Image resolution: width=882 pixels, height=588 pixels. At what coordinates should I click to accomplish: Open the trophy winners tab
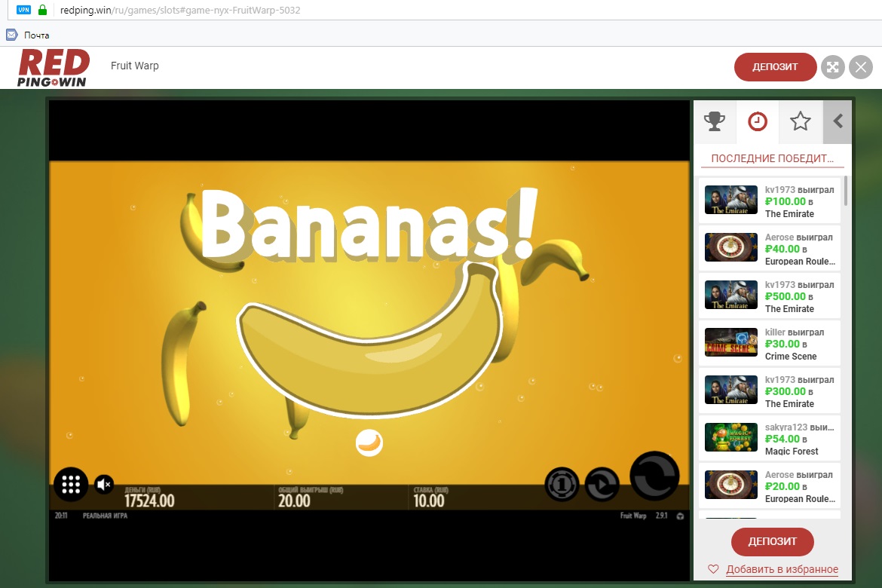tap(715, 121)
